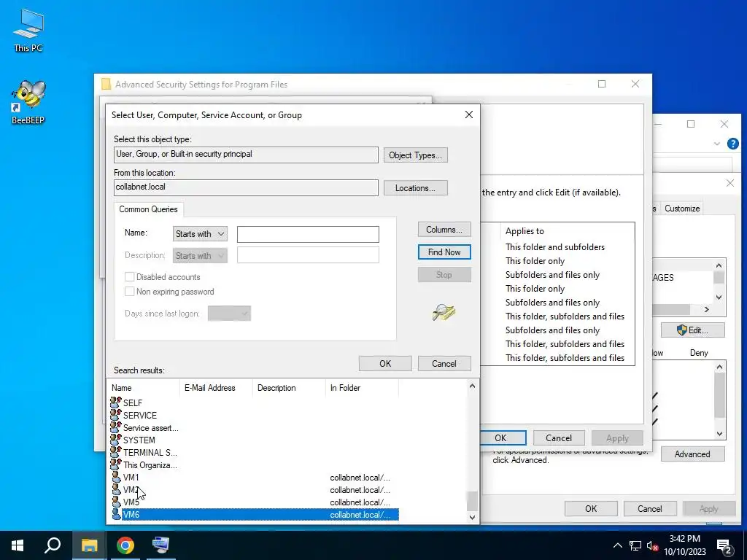Open the Name 'Starts with' dropdown

pyautogui.click(x=200, y=234)
